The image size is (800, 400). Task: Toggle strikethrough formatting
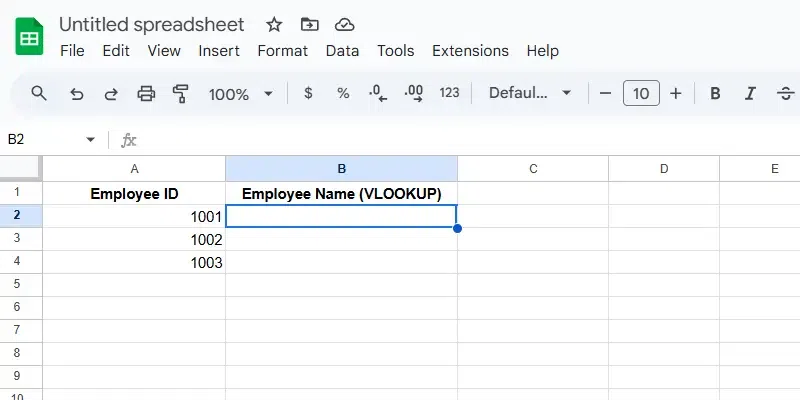(x=784, y=93)
